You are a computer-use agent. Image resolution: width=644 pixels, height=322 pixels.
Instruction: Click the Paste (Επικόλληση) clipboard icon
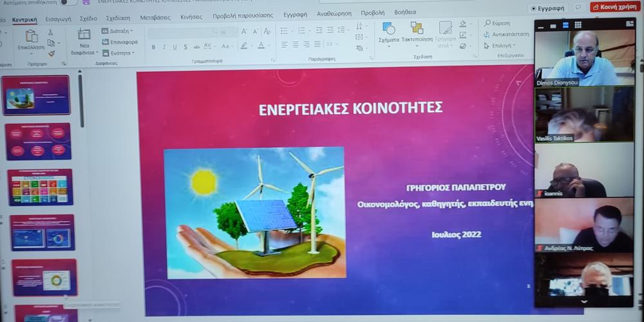(31, 35)
